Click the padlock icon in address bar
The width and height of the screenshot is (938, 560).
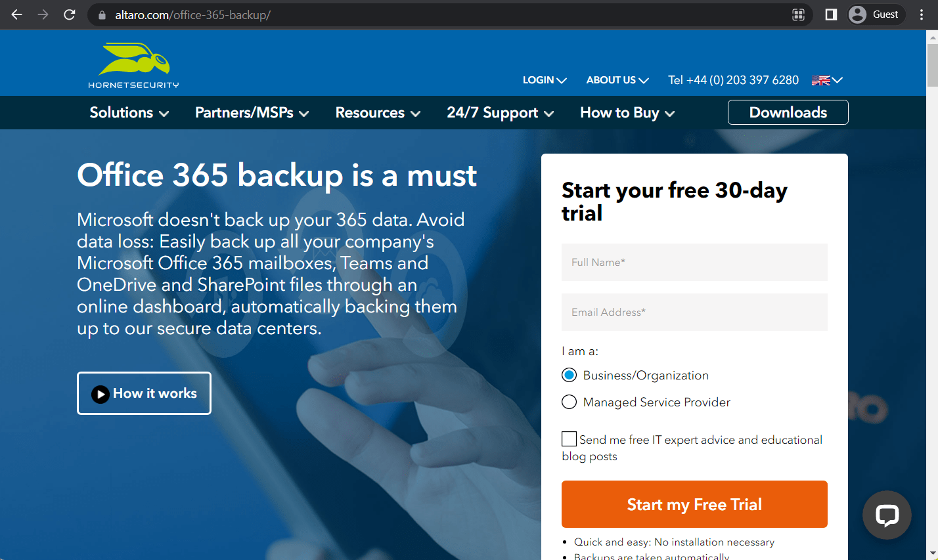(x=101, y=14)
